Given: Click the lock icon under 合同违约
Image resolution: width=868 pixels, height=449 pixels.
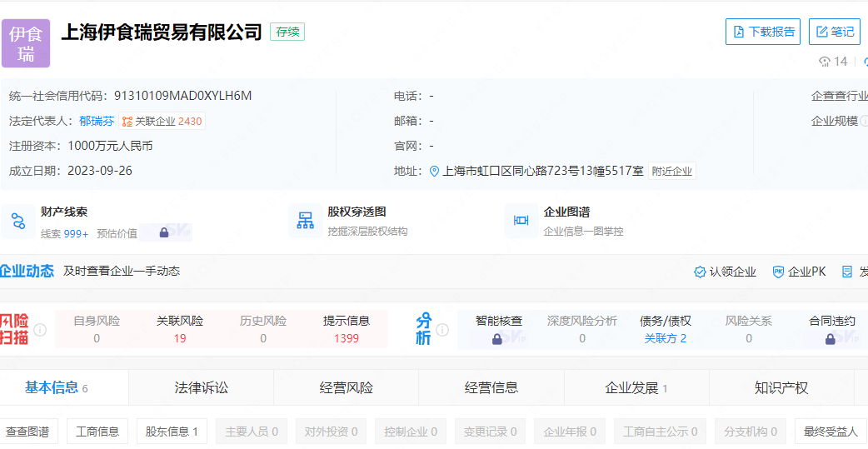Looking at the screenshot, I should click(830, 339).
